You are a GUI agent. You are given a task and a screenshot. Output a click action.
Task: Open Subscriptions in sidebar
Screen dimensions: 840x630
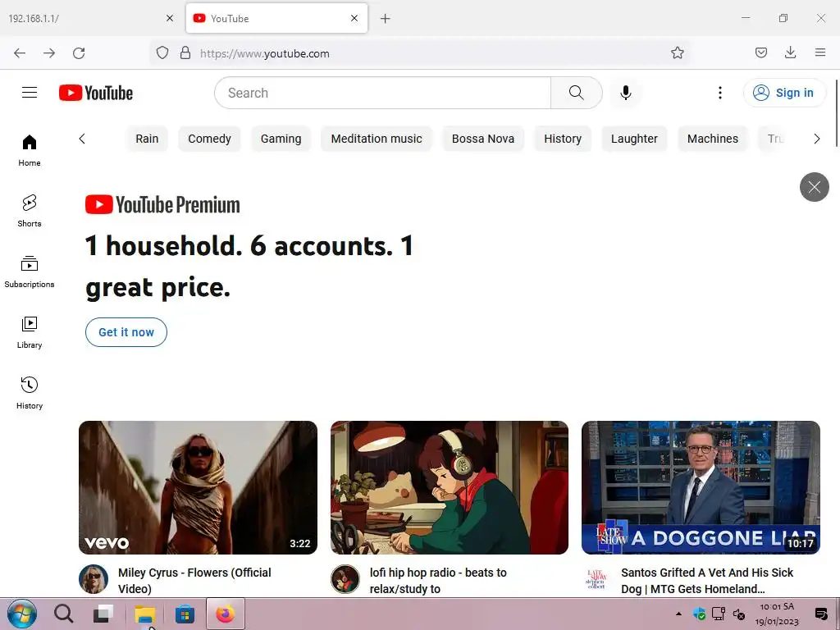tap(30, 272)
